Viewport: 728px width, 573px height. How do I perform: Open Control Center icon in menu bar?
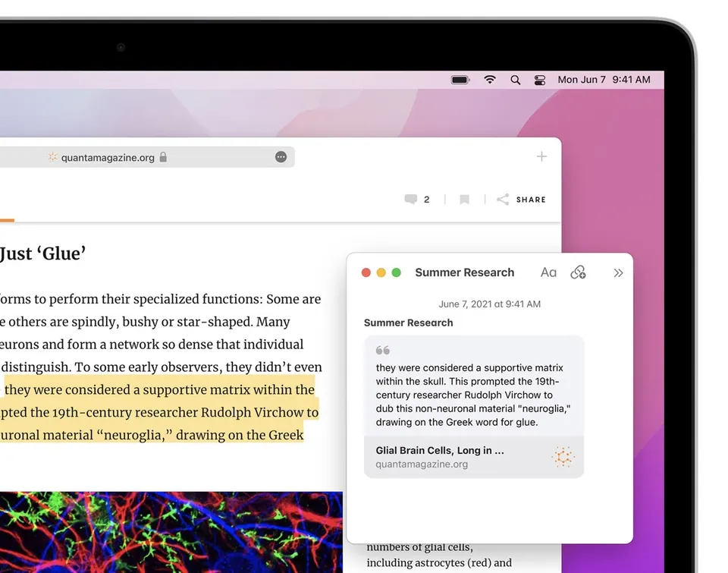(539, 80)
